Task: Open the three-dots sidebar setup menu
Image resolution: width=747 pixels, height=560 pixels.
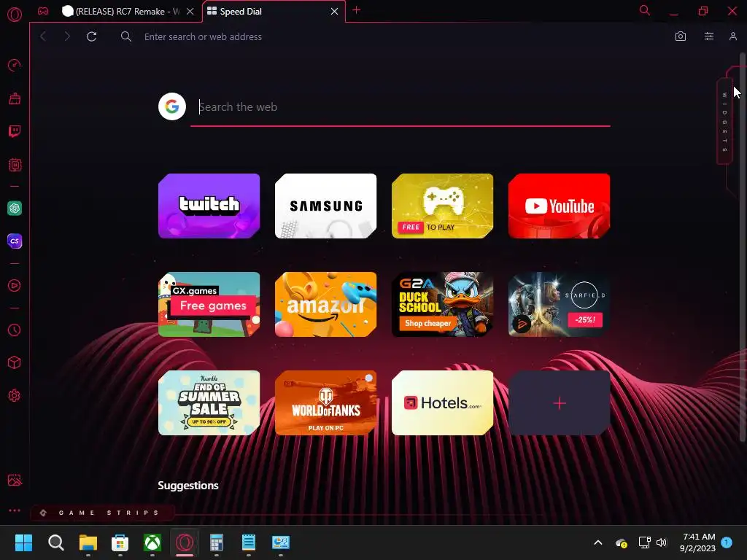Action: [x=15, y=510]
